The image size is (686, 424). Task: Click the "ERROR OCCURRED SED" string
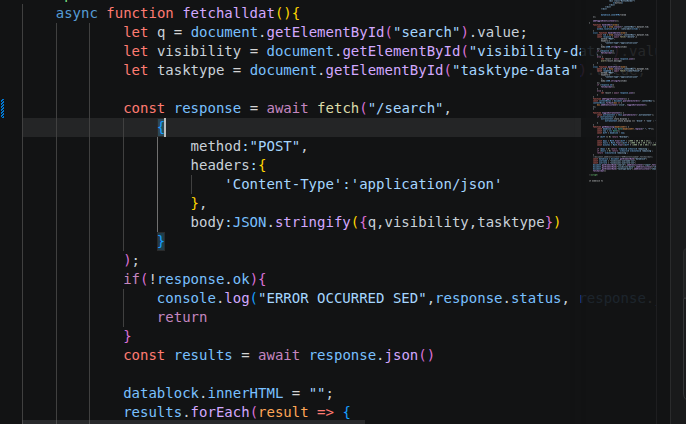tap(342, 298)
